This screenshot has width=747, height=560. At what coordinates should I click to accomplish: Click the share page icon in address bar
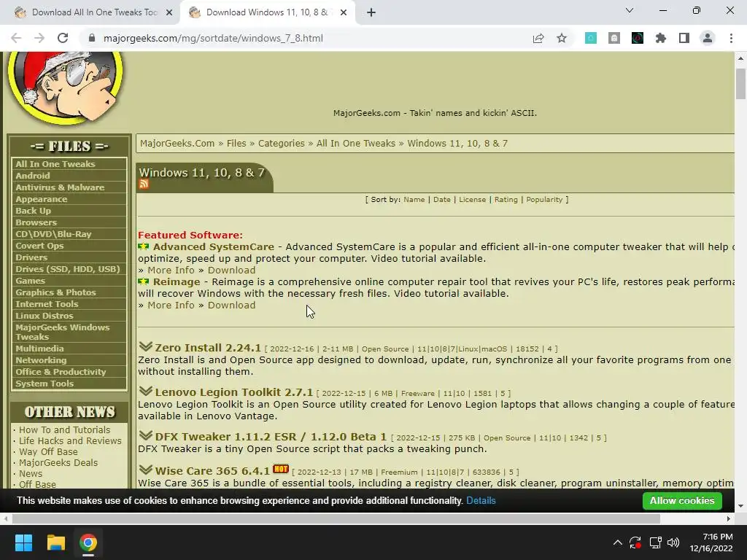[538, 38]
